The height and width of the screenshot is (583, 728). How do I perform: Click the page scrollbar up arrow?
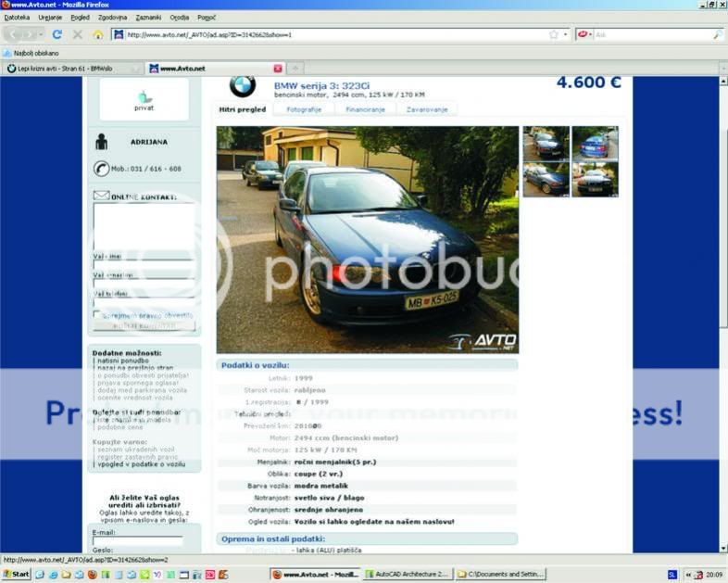pyautogui.click(x=722, y=81)
